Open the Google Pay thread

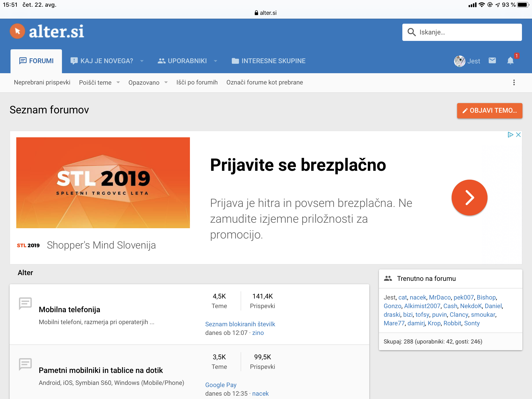[x=221, y=385]
